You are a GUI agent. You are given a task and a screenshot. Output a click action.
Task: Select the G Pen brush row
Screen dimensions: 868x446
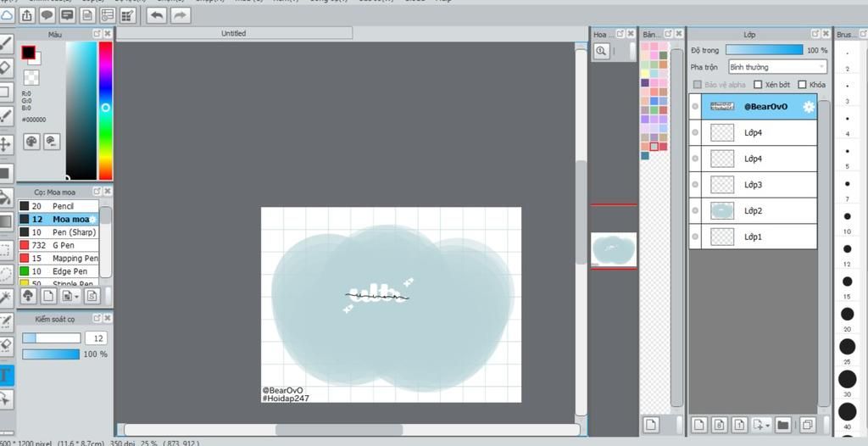58,245
